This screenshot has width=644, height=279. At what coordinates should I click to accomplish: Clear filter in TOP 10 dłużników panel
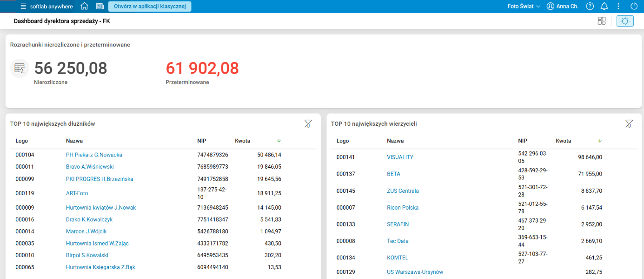pyautogui.click(x=308, y=123)
